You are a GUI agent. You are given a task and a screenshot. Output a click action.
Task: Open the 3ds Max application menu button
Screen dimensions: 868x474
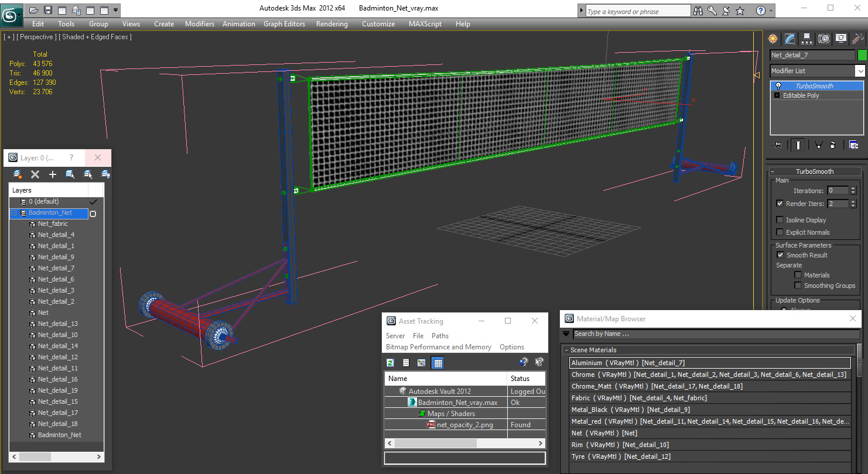(x=12, y=15)
